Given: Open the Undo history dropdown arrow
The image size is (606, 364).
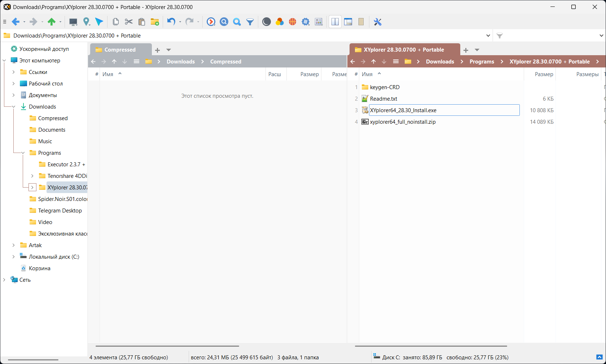Looking at the screenshot, I should click(x=180, y=22).
